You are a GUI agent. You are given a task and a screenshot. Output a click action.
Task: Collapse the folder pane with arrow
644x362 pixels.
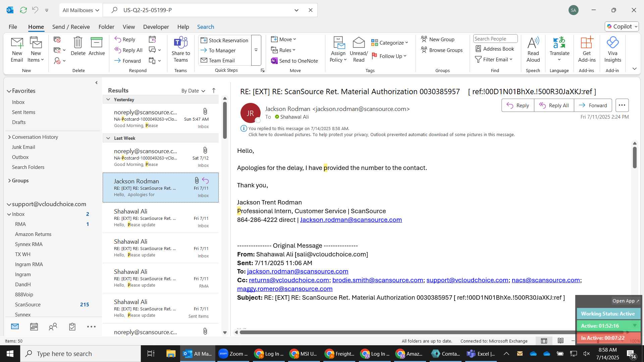click(97, 83)
